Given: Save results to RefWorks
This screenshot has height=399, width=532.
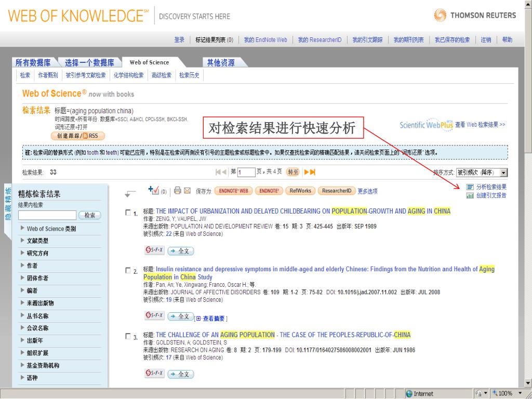Looking at the screenshot, I should pyautogui.click(x=300, y=191).
